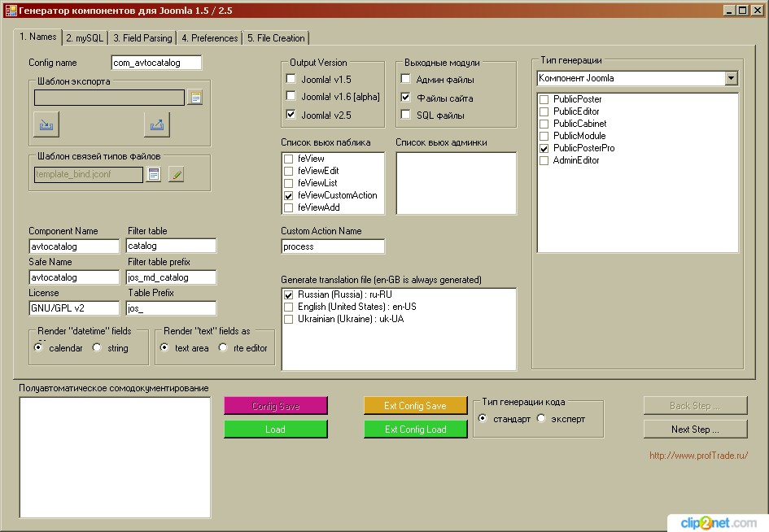Click Next Step button
The image size is (769, 532).
coord(696,429)
